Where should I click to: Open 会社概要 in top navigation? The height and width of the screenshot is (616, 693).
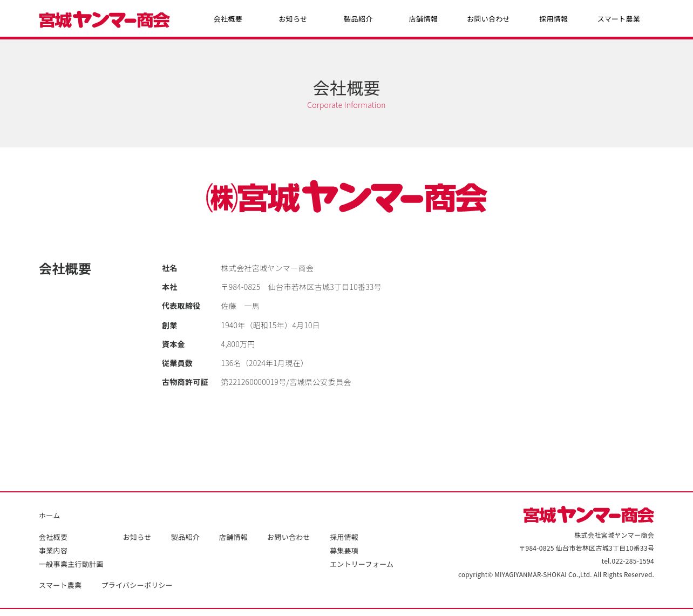point(228,19)
